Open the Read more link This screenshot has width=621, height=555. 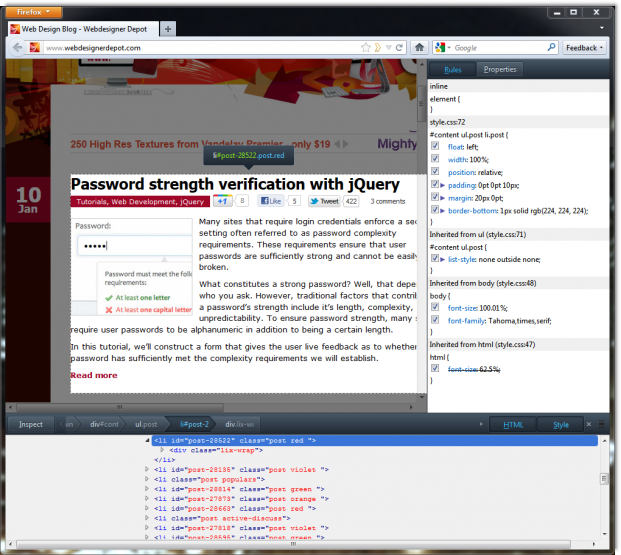coord(94,375)
